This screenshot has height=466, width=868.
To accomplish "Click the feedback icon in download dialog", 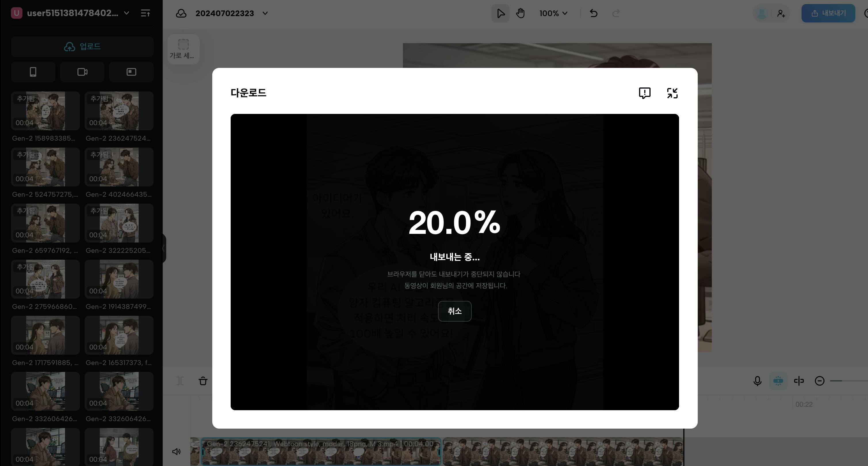I will [644, 93].
